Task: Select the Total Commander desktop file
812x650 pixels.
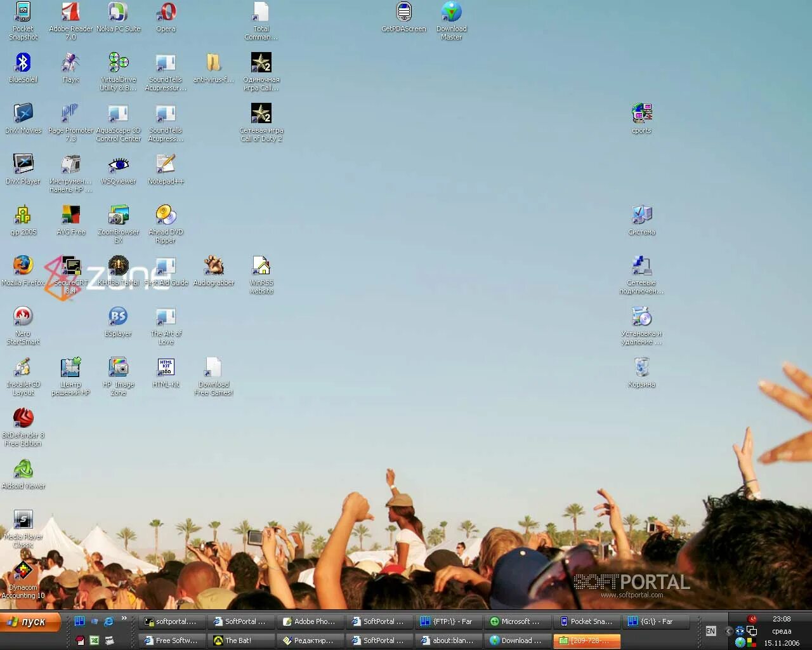Action: coord(261,21)
